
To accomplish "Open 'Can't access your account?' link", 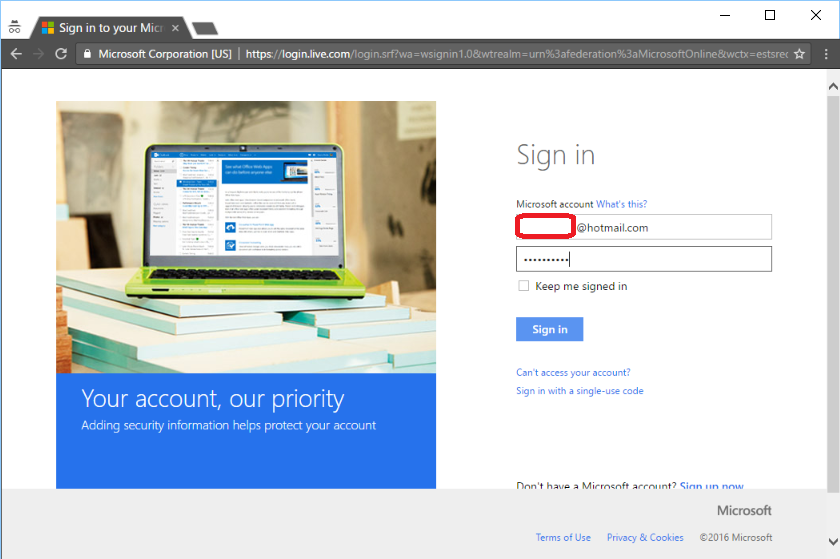I will point(573,372).
